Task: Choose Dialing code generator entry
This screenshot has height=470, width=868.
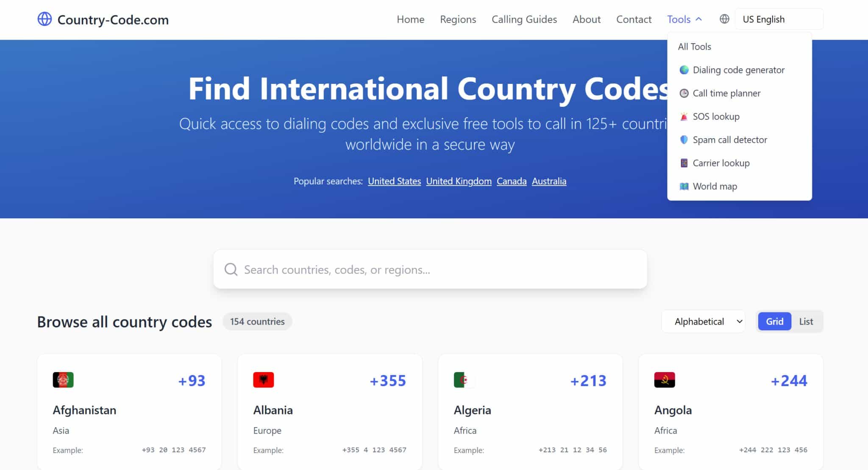Action: coord(740,70)
